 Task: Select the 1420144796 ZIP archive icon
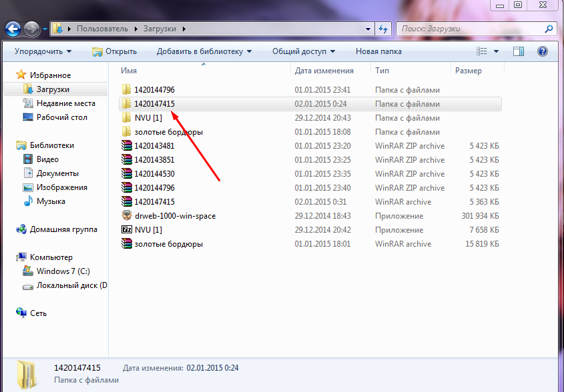127,187
